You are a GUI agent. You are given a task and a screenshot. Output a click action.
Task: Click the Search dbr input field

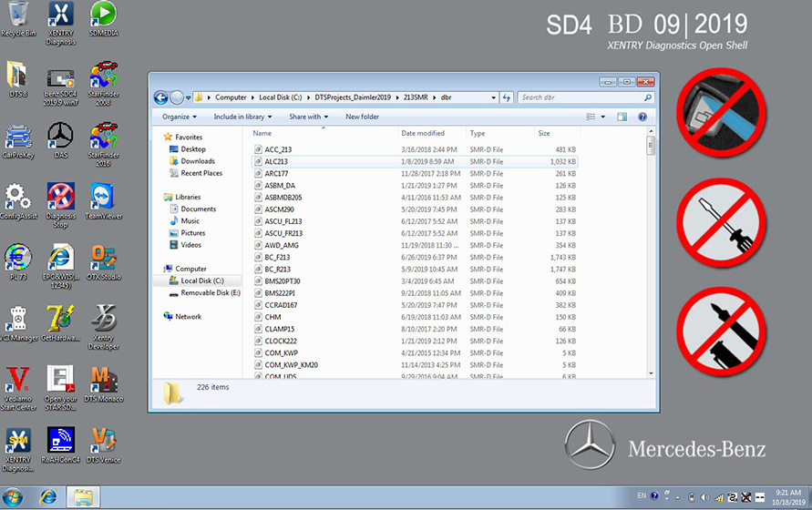[x=586, y=97]
